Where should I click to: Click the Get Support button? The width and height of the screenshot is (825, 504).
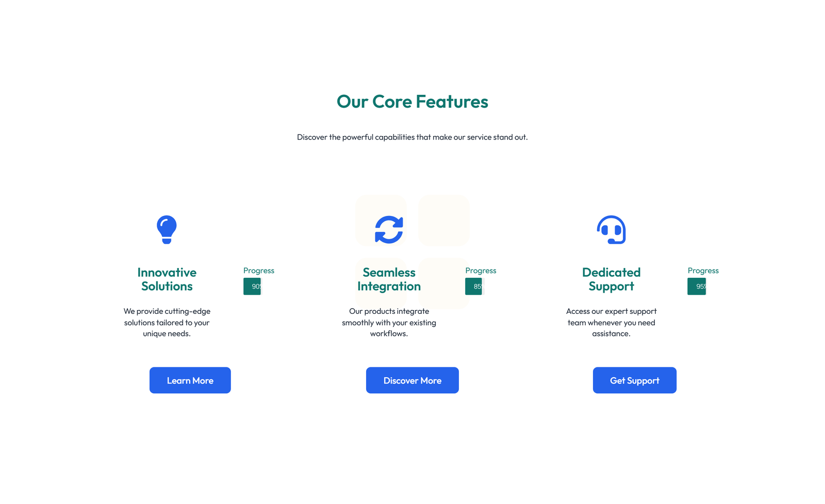click(634, 380)
